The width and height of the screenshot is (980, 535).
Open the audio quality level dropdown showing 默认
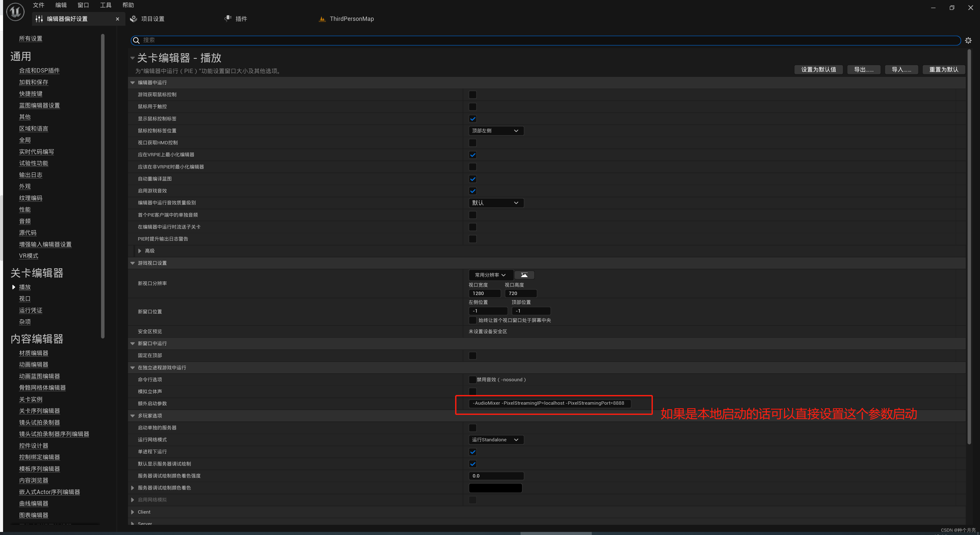(496, 203)
